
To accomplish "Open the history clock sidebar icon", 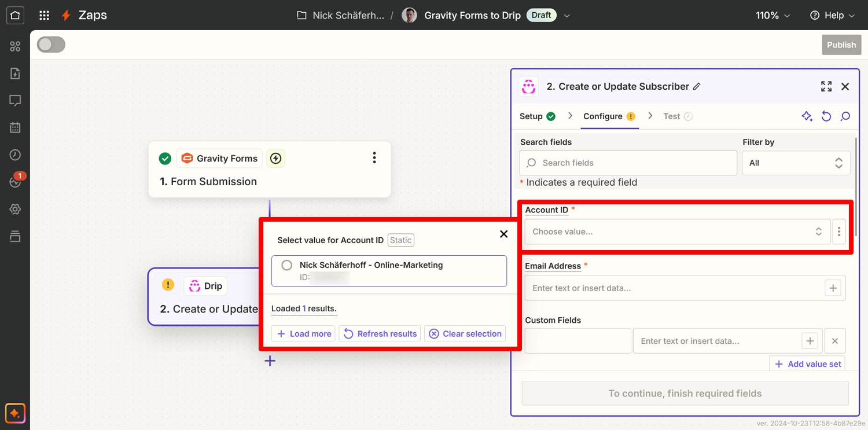I will (15, 155).
